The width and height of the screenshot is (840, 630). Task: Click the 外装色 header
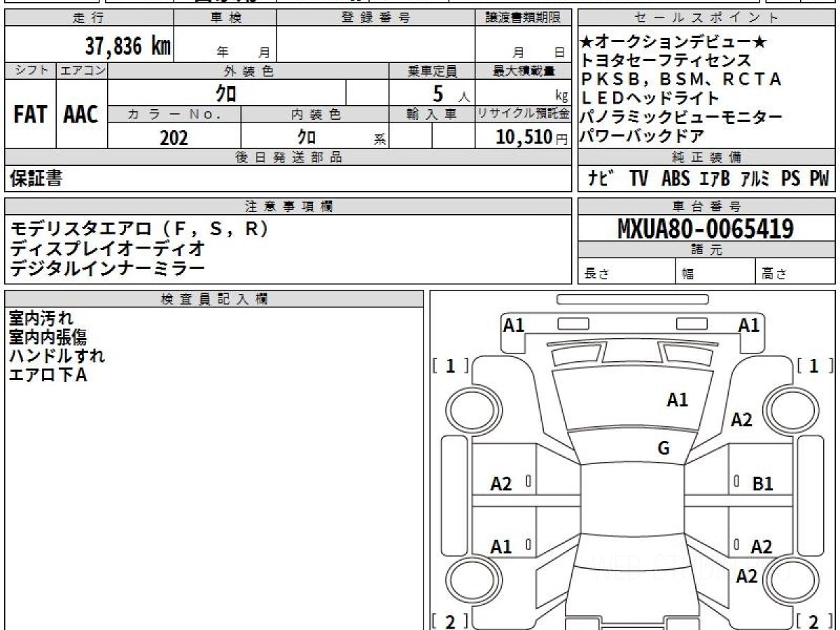pos(248,71)
